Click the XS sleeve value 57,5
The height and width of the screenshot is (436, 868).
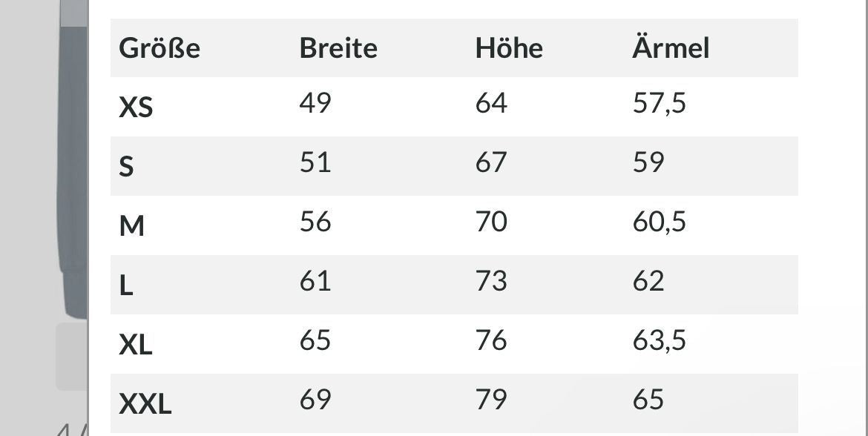point(659,104)
